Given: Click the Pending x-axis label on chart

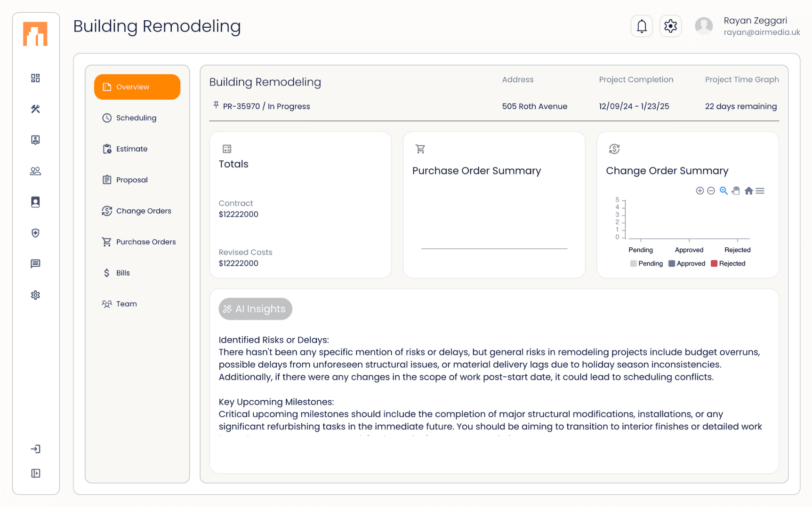Looking at the screenshot, I should (x=641, y=250).
